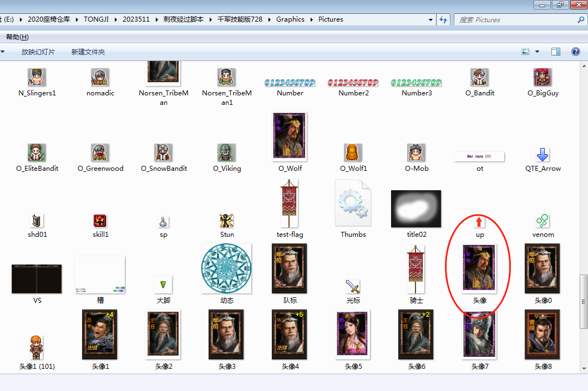This screenshot has height=391, width=588.
Task: Click the refresh button beside address bar
Action: click(443, 19)
